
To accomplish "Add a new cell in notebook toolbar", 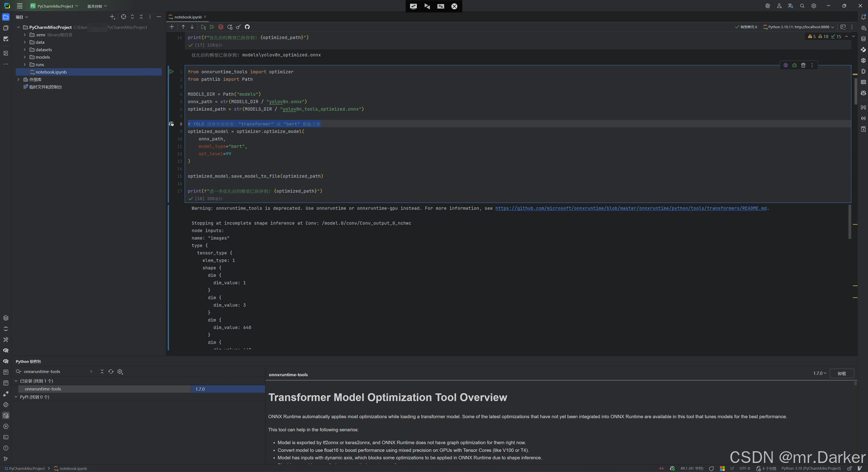I will tap(172, 27).
